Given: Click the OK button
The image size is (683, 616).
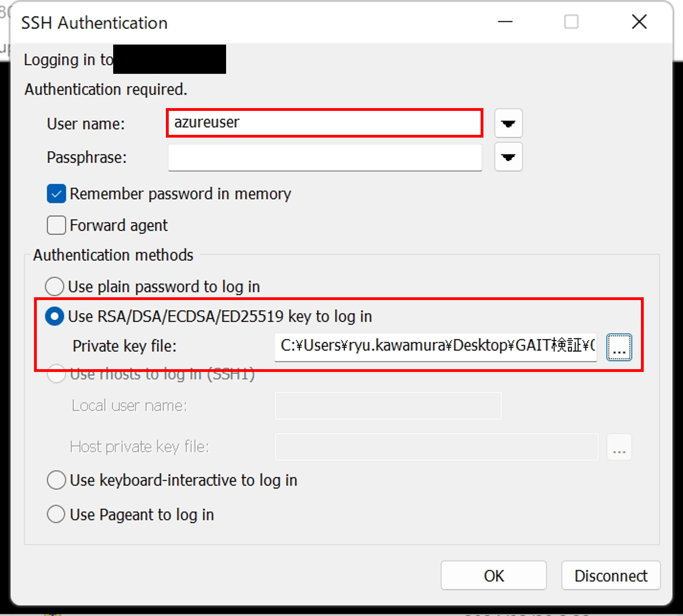Looking at the screenshot, I should pos(493,575).
